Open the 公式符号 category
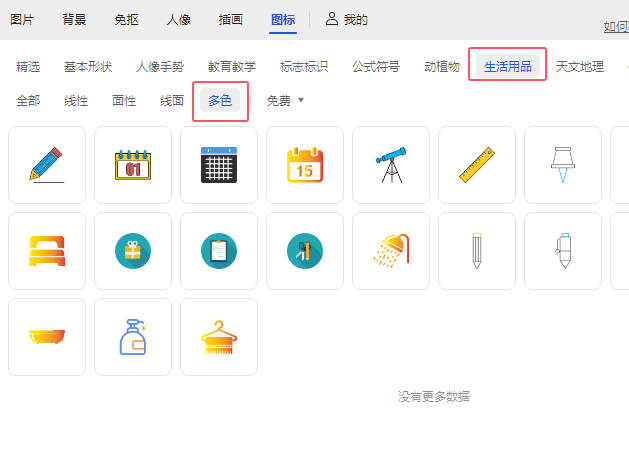This screenshot has height=462, width=629. 376,67
